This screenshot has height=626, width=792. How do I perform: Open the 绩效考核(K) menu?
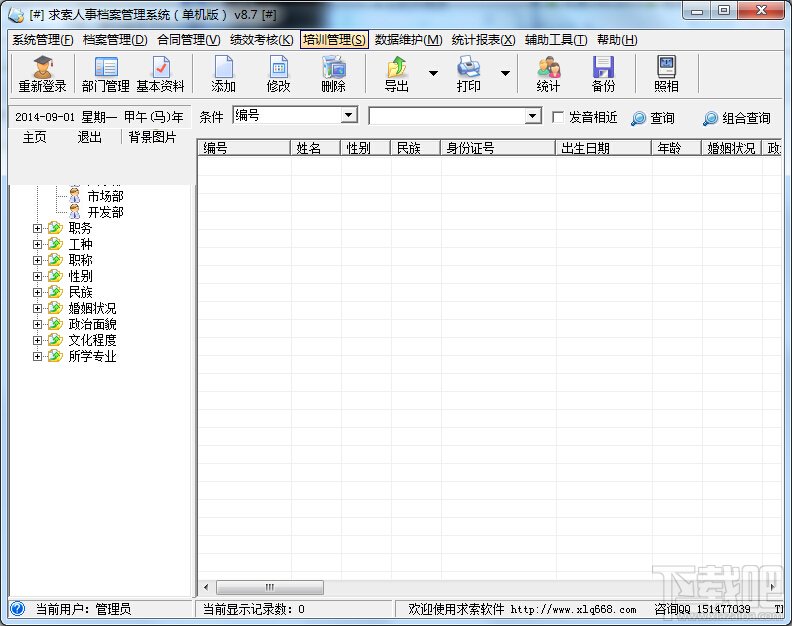(261, 40)
